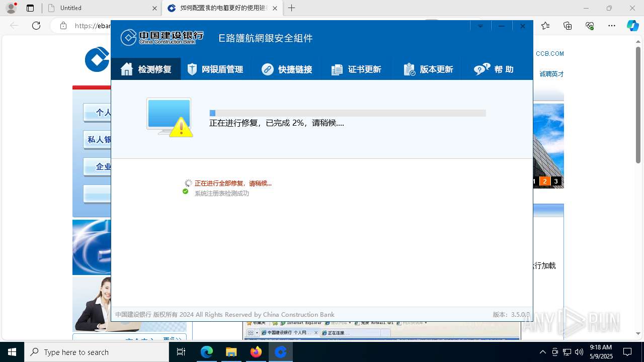Refresh the browser page
The height and width of the screenshot is (362, 644).
tap(36, 26)
